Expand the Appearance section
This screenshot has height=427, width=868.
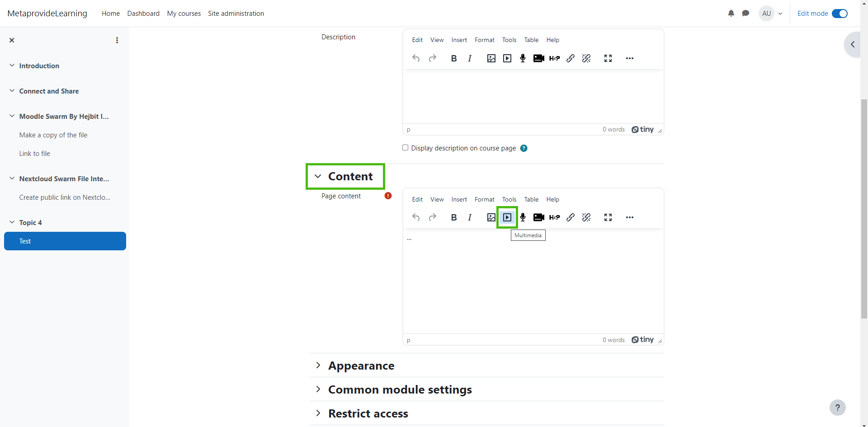click(361, 366)
